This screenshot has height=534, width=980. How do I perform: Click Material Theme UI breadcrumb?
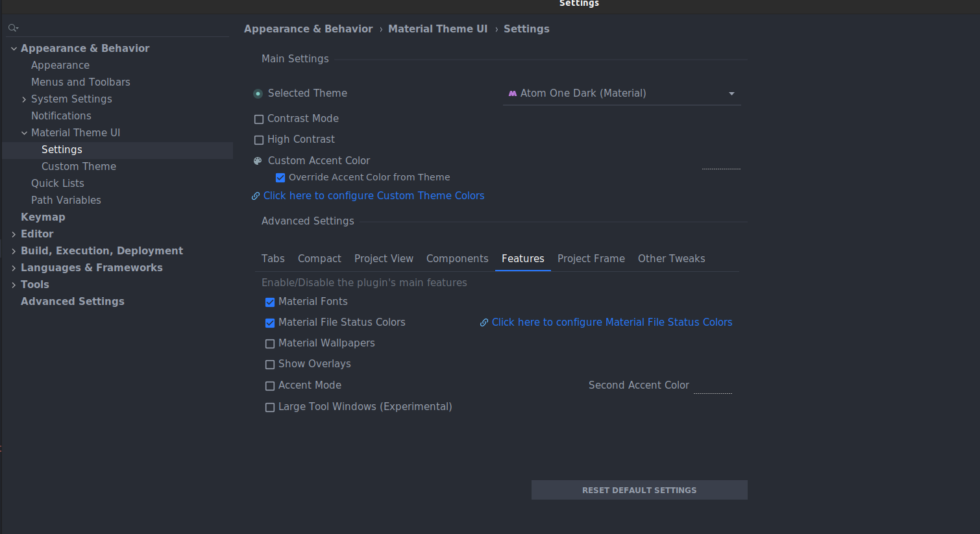tap(437, 29)
